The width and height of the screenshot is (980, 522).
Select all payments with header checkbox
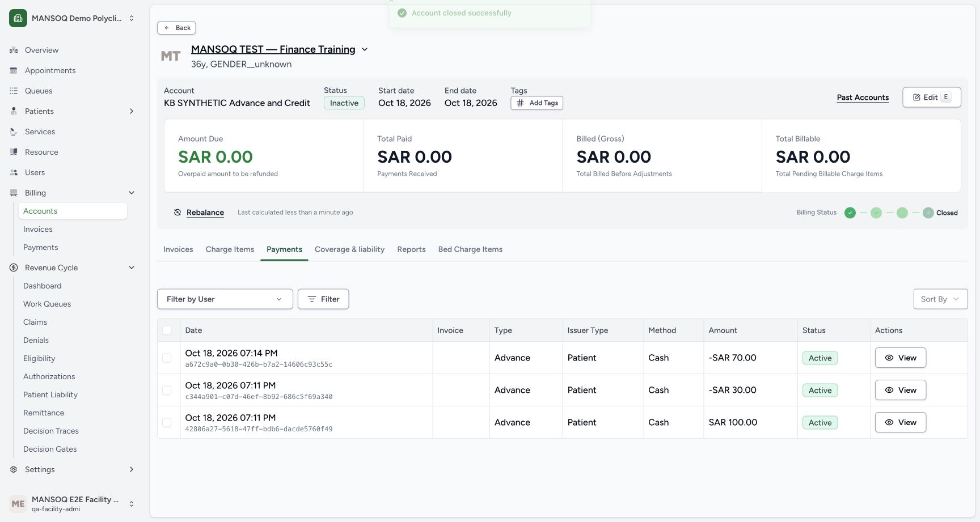point(167,330)
